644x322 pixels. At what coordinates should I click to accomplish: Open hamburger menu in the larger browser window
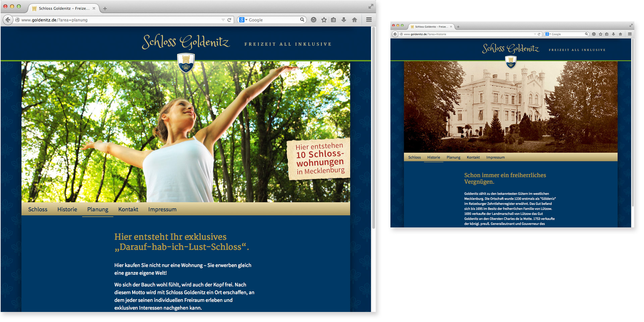(x=369, y=20)
